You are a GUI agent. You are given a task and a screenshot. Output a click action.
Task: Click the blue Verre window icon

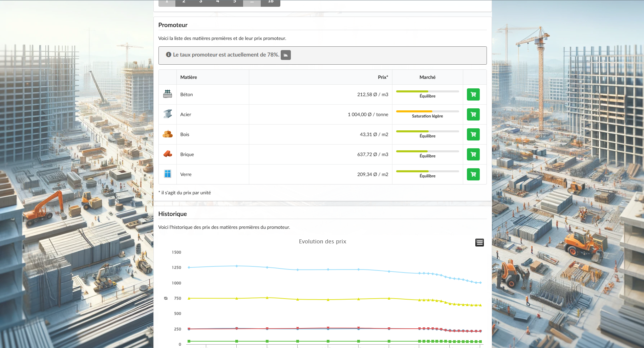coord(168,174)
